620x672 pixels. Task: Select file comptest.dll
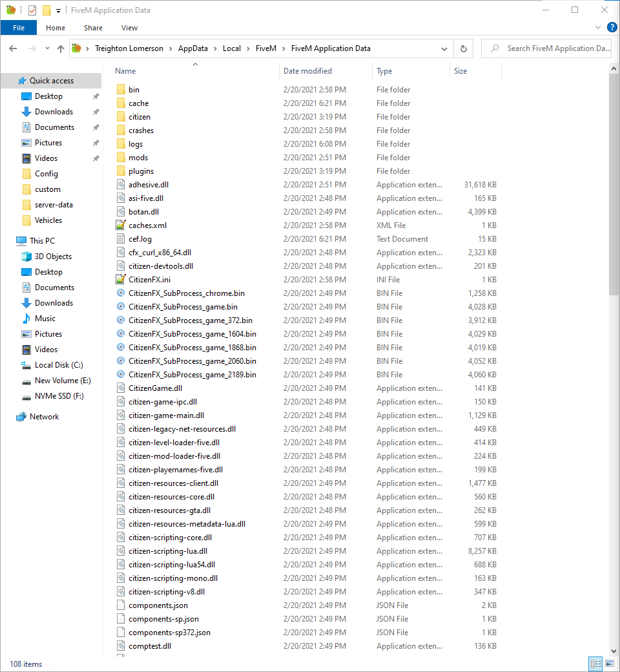pyautogui.click(x=150, y=646)
